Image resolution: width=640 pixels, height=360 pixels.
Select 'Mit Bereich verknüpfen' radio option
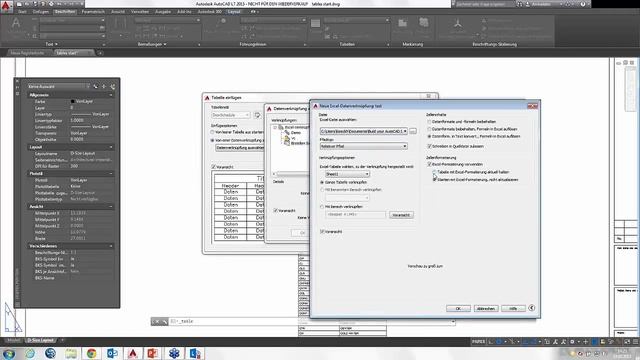(322, 207)
